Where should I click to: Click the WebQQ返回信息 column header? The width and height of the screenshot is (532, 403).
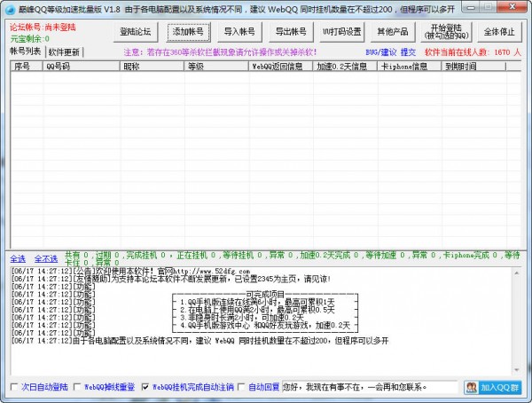click(x=280, y=67)
